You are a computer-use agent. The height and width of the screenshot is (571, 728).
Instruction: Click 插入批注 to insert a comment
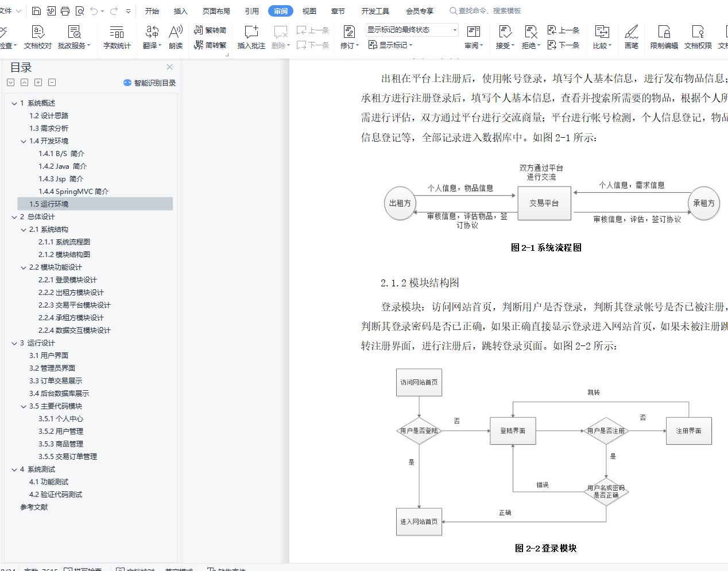(251, 37)
